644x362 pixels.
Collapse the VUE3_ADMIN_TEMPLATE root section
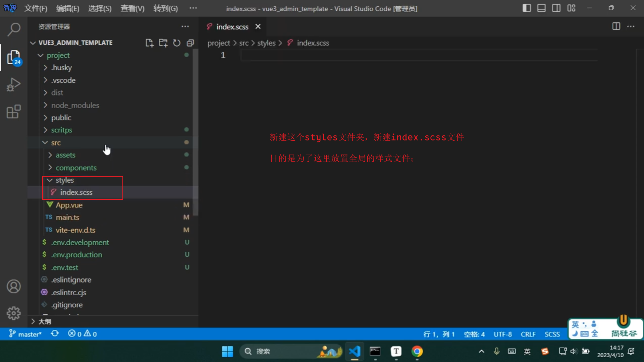pos(75,43)
